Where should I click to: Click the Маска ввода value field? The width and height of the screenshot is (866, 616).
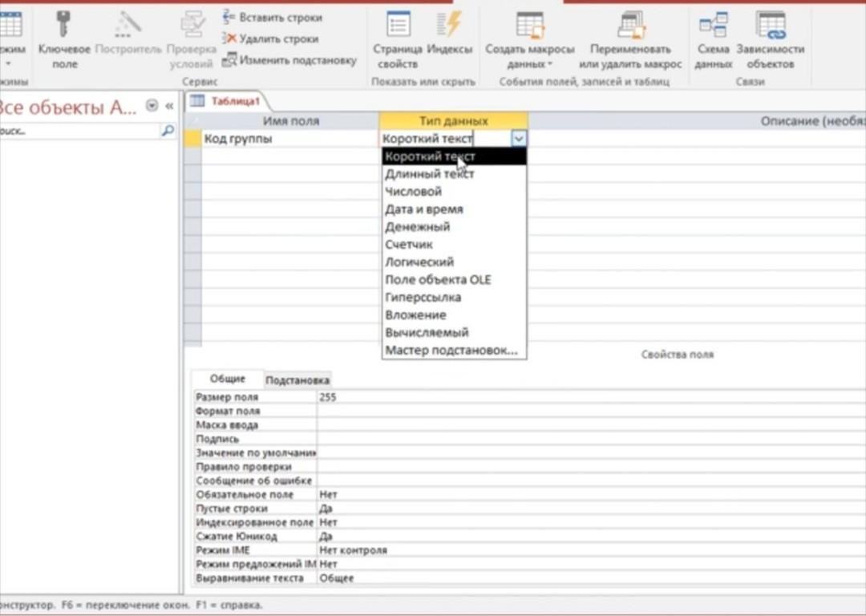click(x=591, y=425)
